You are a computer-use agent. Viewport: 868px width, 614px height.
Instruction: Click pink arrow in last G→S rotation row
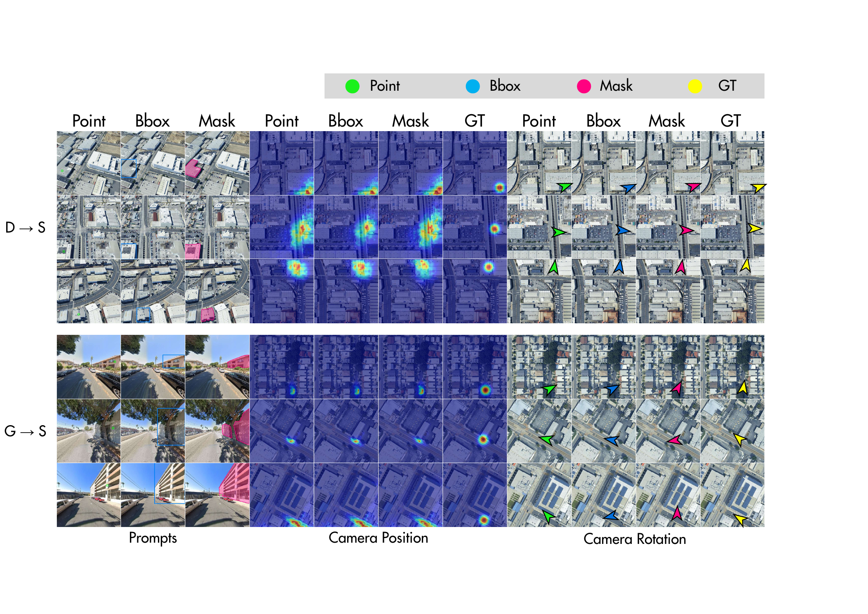677,513
